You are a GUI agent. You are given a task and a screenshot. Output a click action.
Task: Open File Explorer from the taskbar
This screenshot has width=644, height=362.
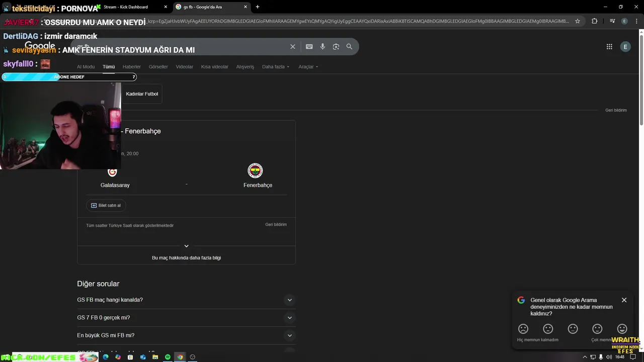(155, 357)
